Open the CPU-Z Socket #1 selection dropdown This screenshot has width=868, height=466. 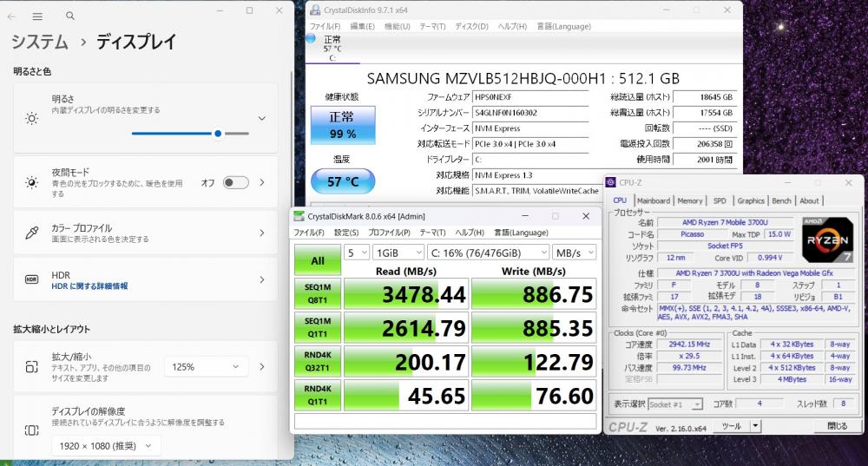tap(674, 404)
